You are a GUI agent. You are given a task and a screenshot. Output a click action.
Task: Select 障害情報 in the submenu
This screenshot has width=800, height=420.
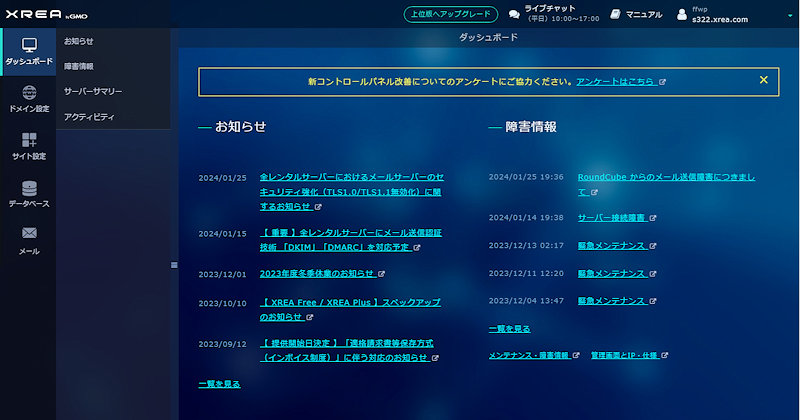tap(78, 66)
